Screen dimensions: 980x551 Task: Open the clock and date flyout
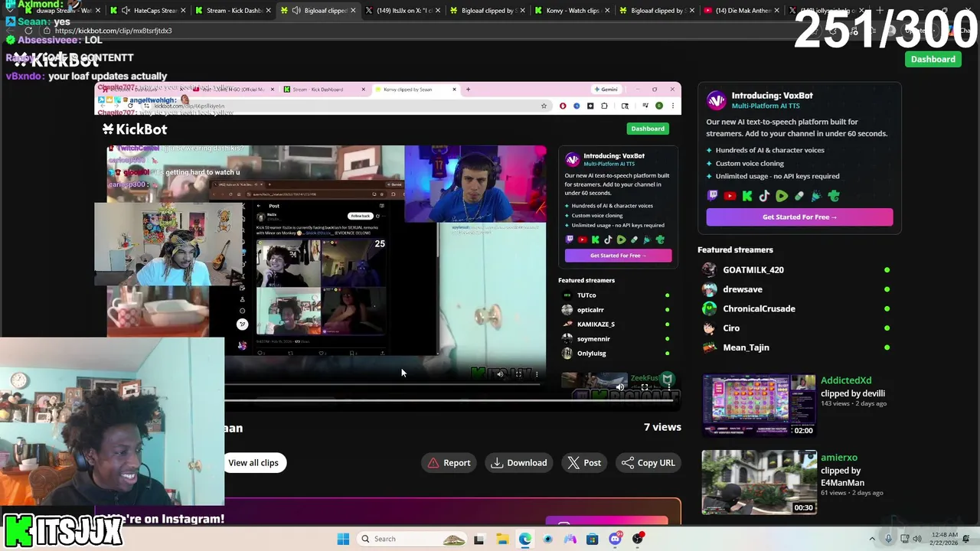[x=943, y=539]
